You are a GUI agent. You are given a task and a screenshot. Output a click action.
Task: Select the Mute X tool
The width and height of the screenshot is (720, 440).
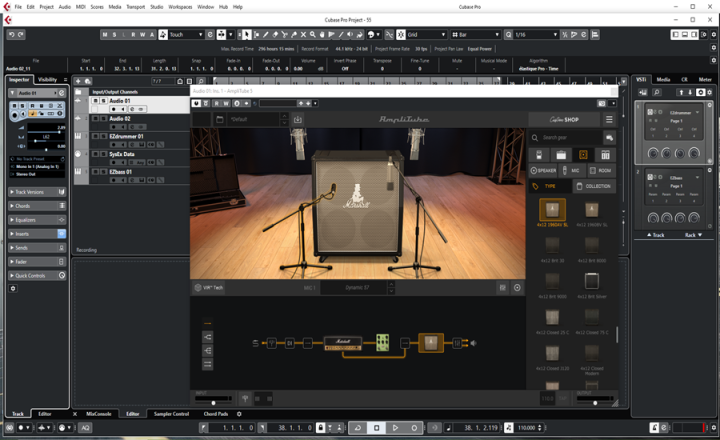(x=303, y=34)
